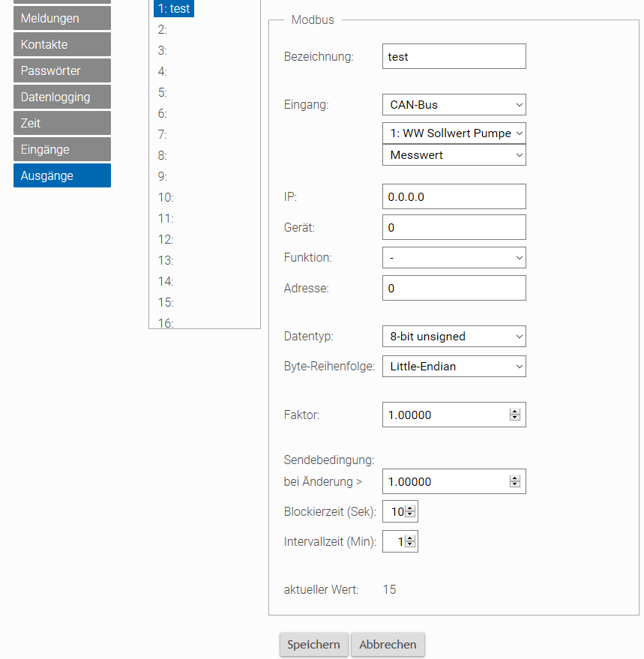Open the Eingang CAN-Bus dropdown
644x659 pixels.
454,105
